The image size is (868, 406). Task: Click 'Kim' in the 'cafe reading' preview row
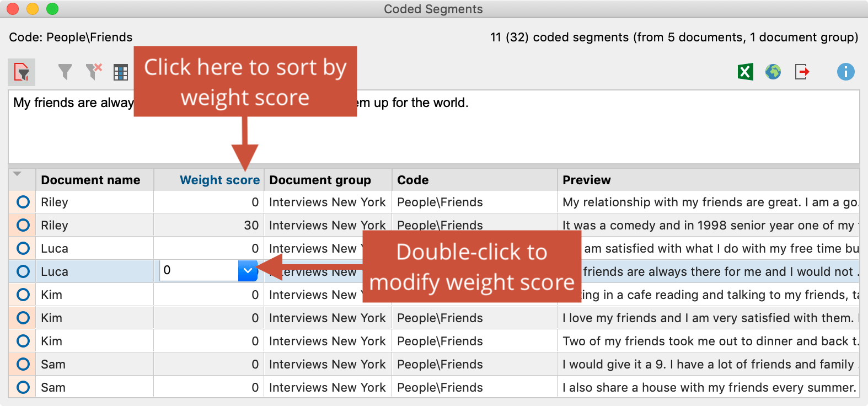pyautogui.click(x=51, y=295)
